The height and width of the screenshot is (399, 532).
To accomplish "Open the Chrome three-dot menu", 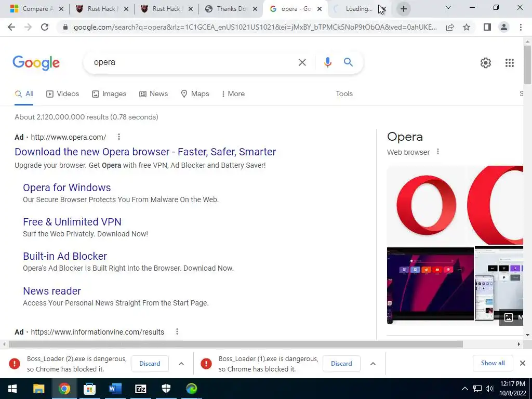I will [x=521, y=27].
